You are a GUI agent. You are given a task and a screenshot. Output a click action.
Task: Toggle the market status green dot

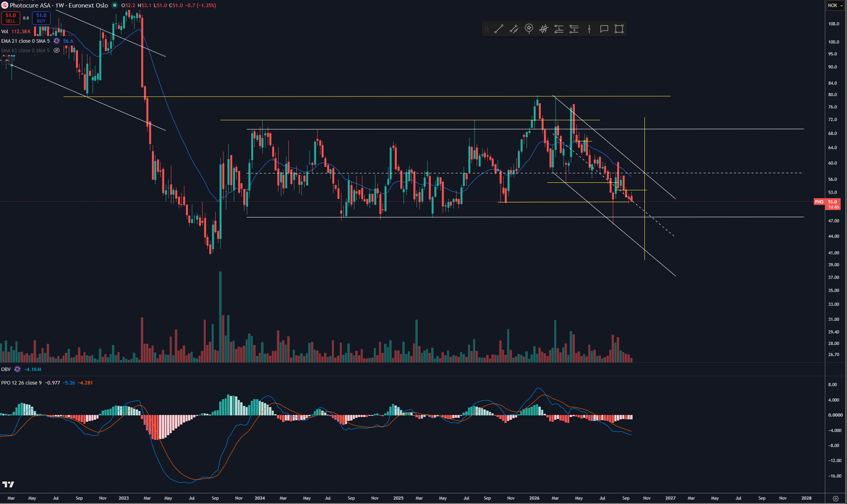tap(115, 6)
